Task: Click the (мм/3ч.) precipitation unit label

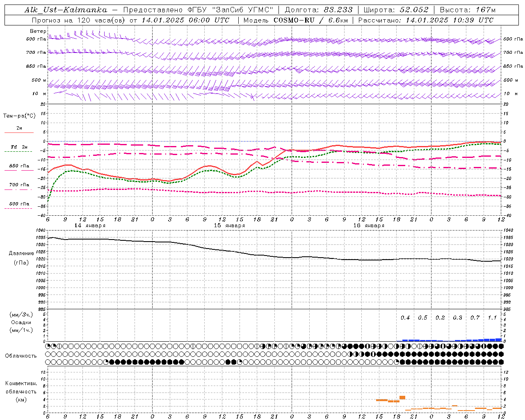Action: tap(21, 315)
